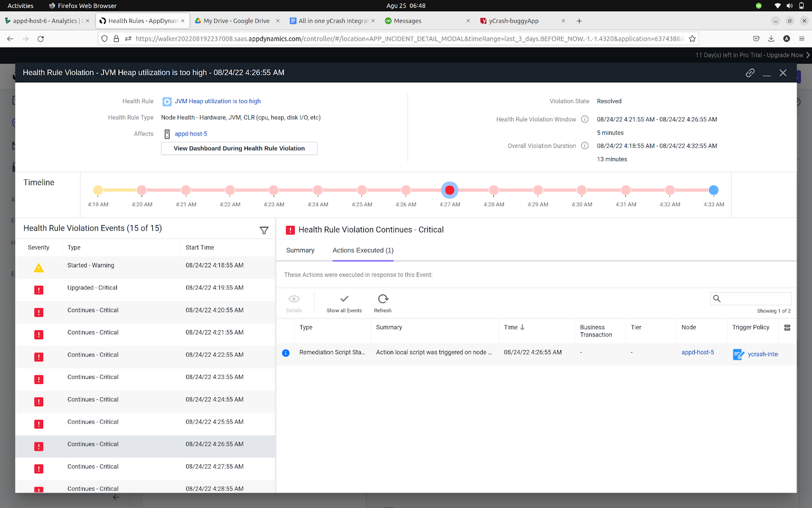Click info icon next to Health Rule Violation Window
This screenshot has height=508, width=812.
tap(585, 119)
